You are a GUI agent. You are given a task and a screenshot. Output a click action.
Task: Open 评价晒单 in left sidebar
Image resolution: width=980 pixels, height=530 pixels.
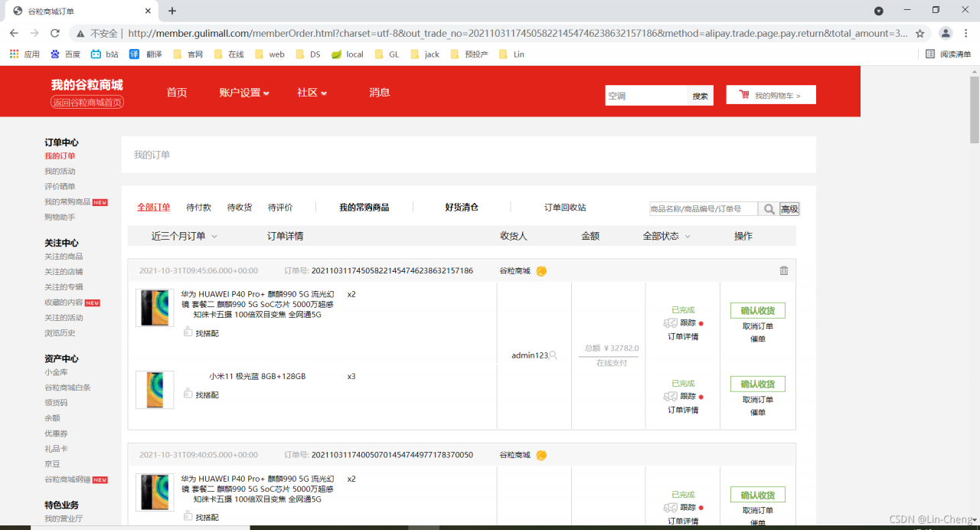(x=60, y=187)
